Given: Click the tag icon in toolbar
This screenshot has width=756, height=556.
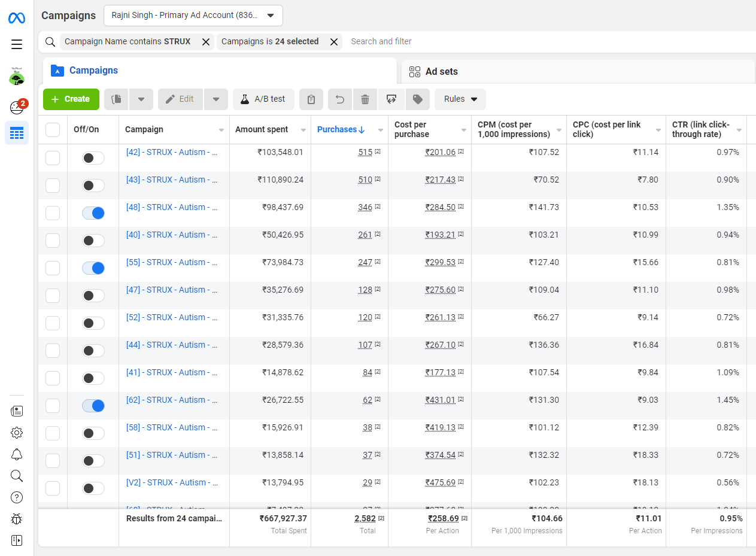Looking at the screenshot, I should pyautogui.click(x=418, y=99).
